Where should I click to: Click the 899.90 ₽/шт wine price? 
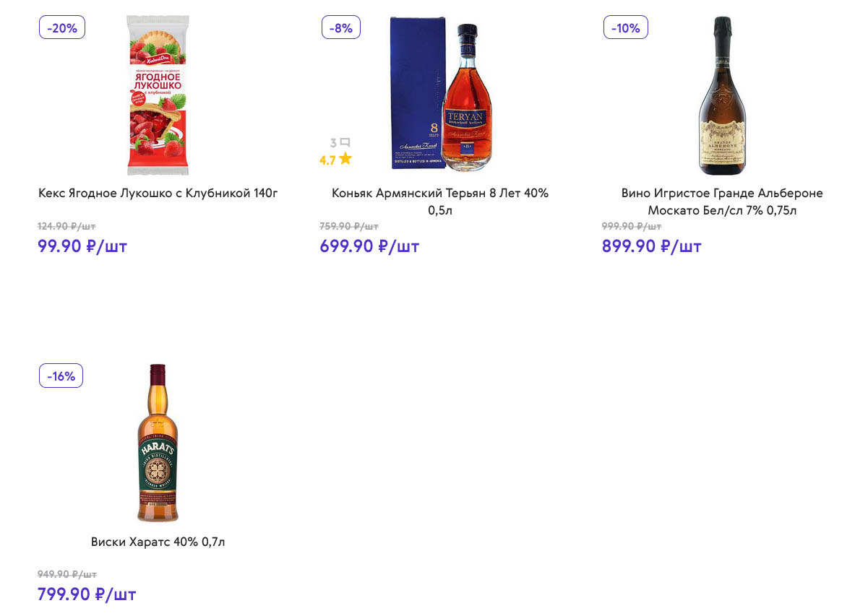coord(651,246)
